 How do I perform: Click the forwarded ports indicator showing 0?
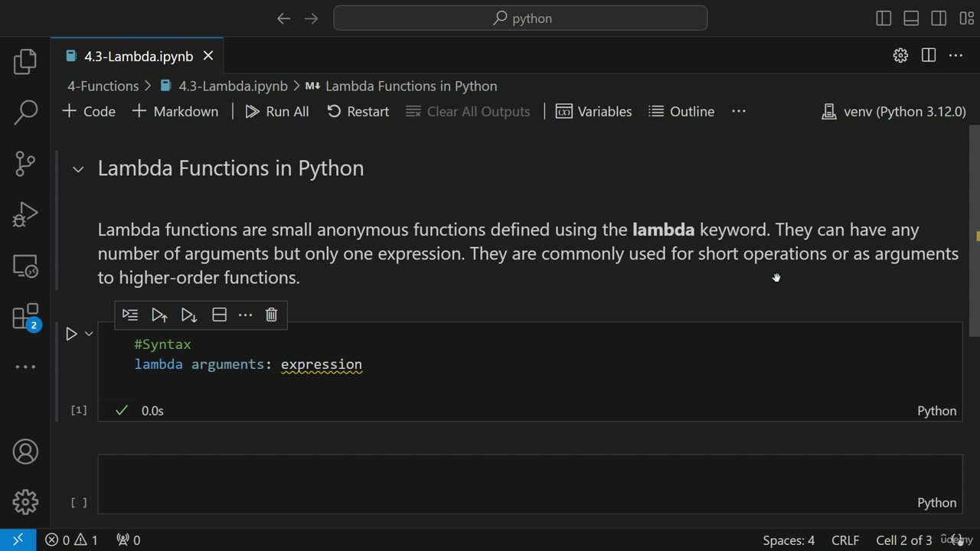click(x=128, y=540)
